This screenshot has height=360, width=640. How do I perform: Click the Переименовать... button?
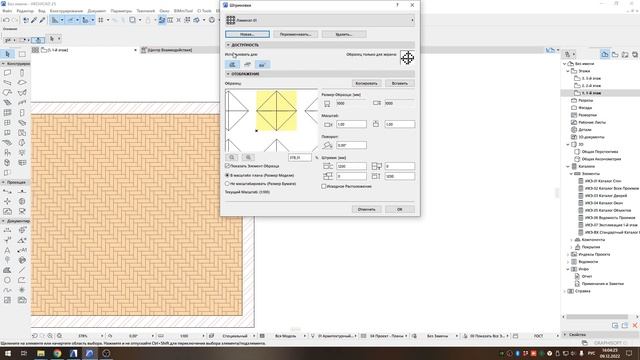(296, 34)
